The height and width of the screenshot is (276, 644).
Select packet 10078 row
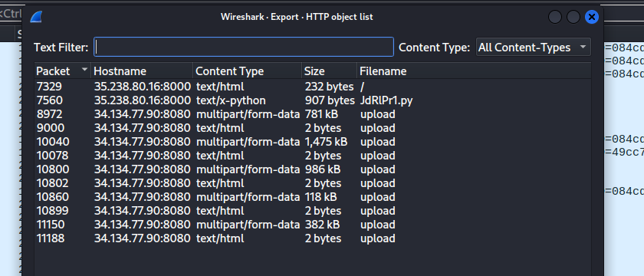pos(313,156)
